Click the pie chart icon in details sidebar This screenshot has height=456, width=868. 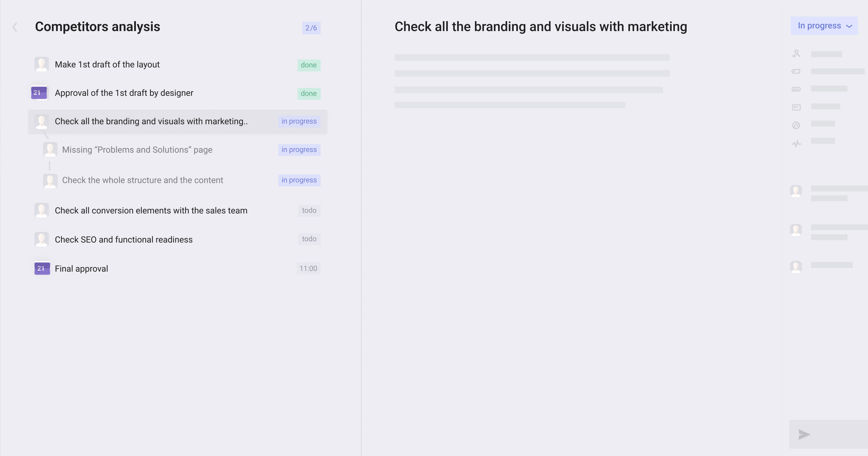(796, 125)
